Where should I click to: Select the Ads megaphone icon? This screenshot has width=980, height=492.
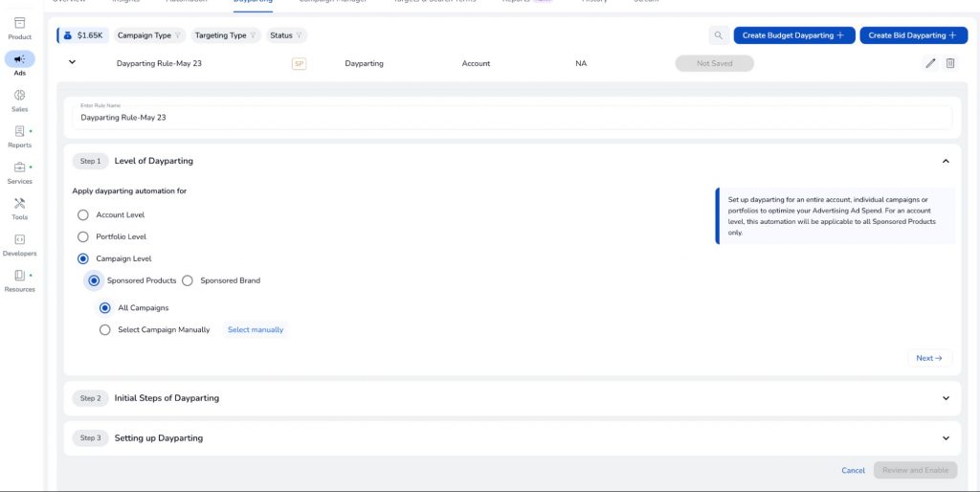[x=19, y=59]
